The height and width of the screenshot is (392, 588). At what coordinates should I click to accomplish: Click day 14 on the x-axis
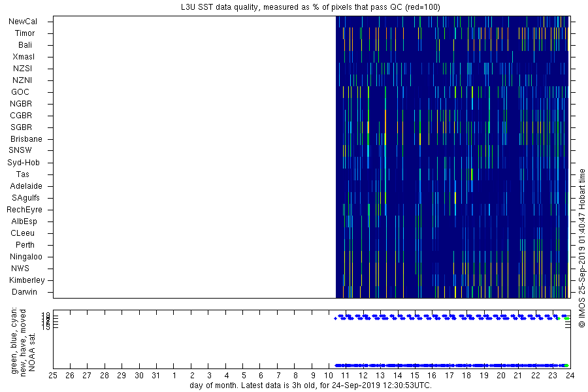click(397, 376)
